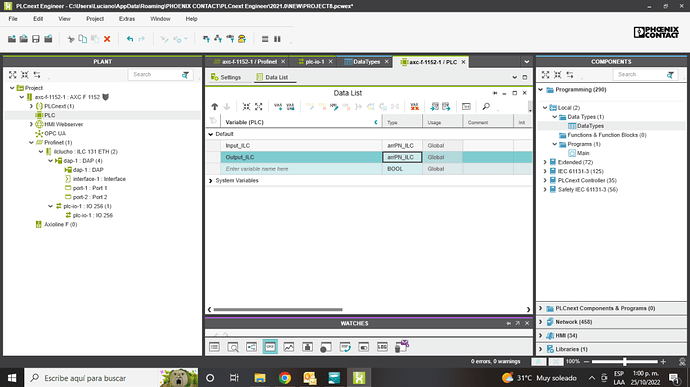Screen dimensions: 690x387
Task: Select the Axioline F (0) tree item
Action: (x=60, y=225)
